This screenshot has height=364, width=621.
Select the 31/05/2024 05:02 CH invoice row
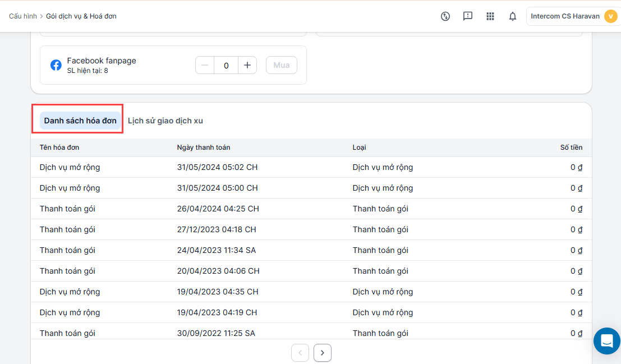[217, 167]
